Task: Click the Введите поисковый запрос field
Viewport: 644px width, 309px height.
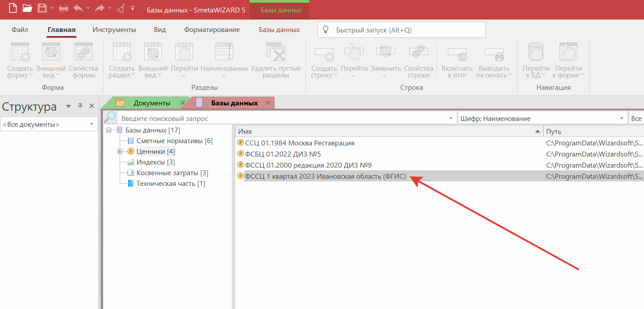Action: 282,118
